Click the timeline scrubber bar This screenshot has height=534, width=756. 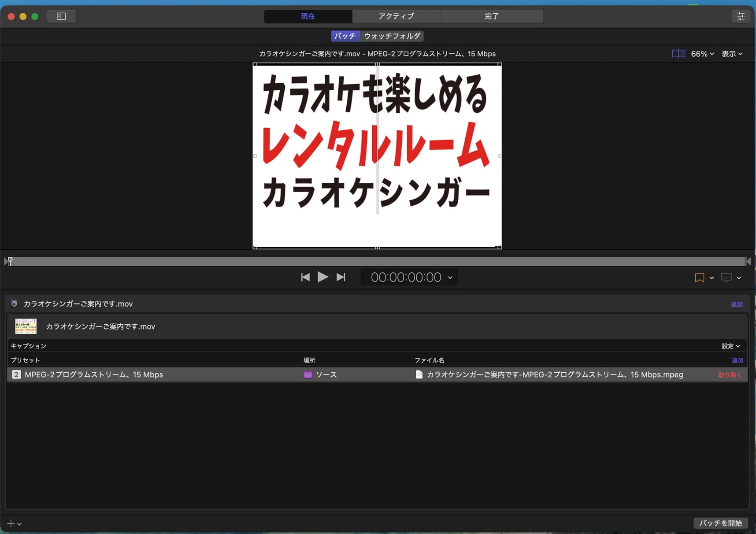tap(377, 262)
